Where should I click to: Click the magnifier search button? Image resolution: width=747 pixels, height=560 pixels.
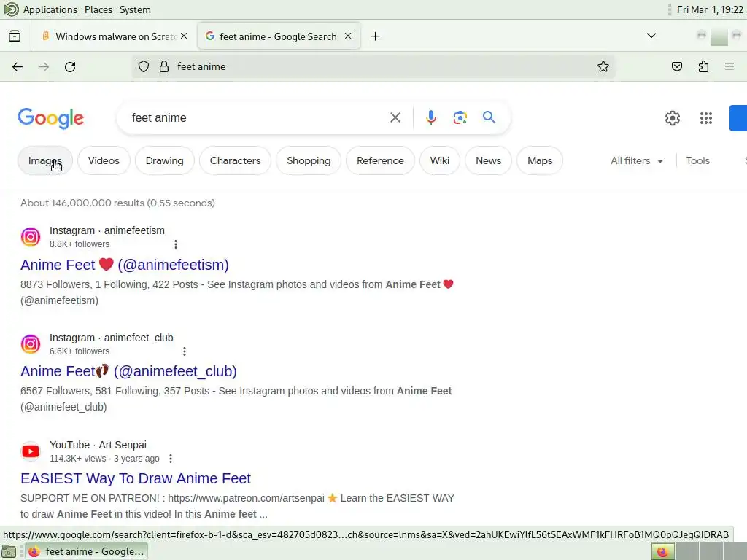pyautogui.click(x=489, y=117)
